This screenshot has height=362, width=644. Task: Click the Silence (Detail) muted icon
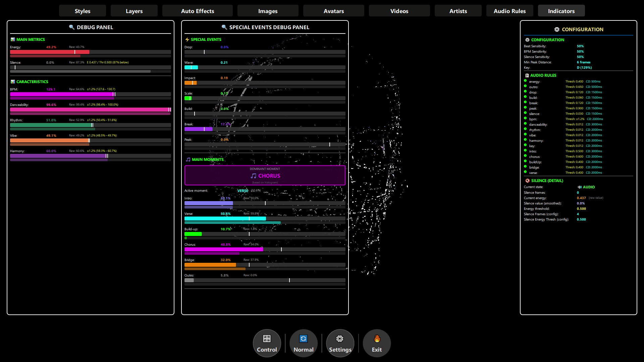tap(527, 181)
